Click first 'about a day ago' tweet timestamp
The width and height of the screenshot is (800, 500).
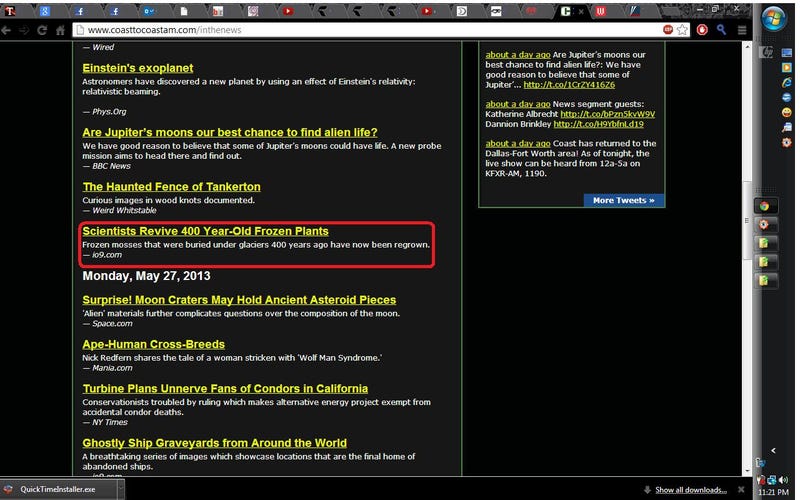[518, 55]
